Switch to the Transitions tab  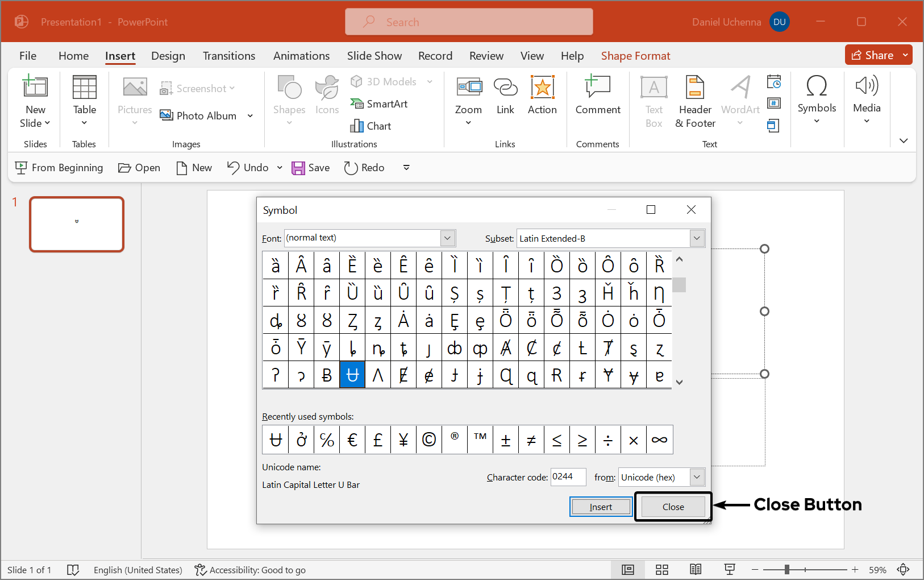pyautogui.click(x=228, y=56)
